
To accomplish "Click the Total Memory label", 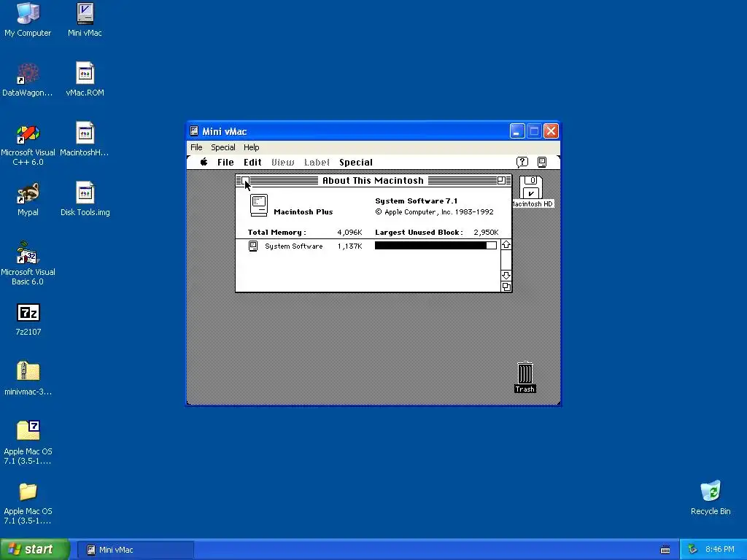I will click(x=276, y=233).
